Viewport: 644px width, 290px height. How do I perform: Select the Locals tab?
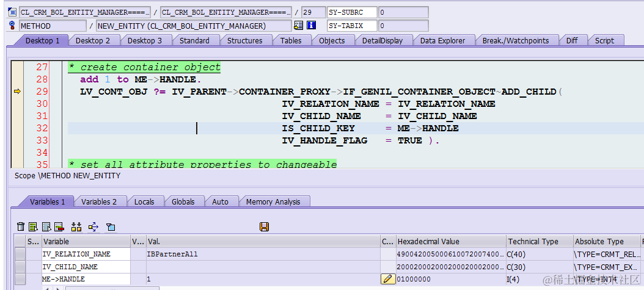[144, 202]
